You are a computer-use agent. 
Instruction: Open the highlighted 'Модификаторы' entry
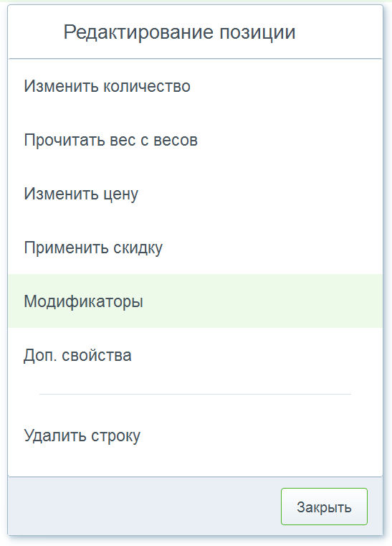(195, 301)
